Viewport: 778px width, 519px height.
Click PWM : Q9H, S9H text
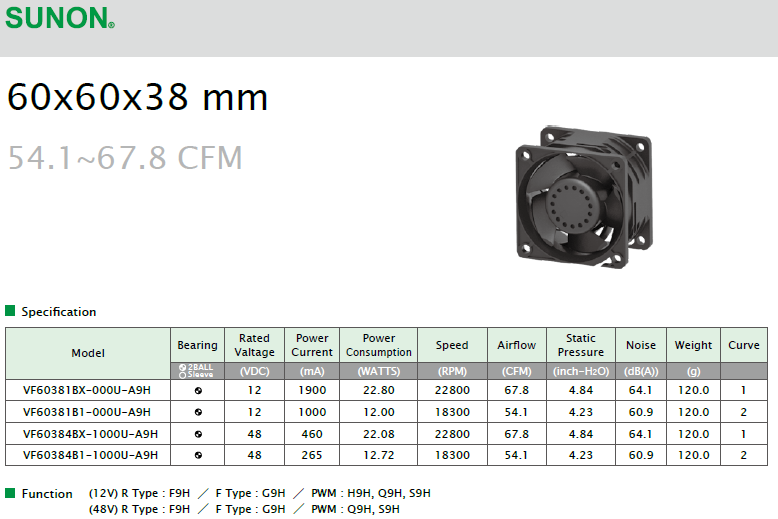(x=355, y=509)
